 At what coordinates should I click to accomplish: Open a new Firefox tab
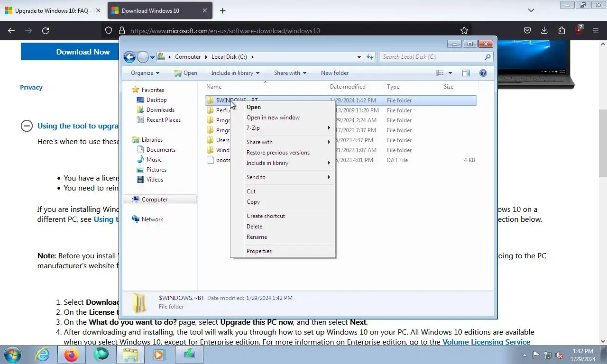tap(222, 10)
